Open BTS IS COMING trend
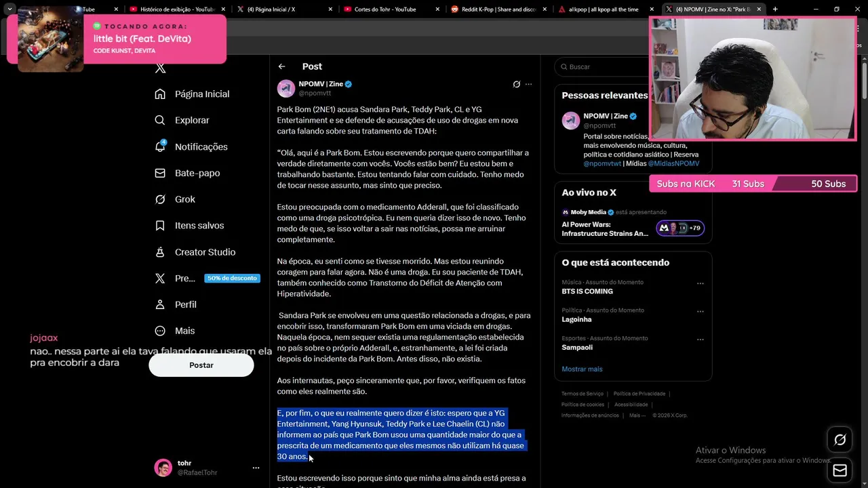Screen dimensions: 868x488 point(587,291)
